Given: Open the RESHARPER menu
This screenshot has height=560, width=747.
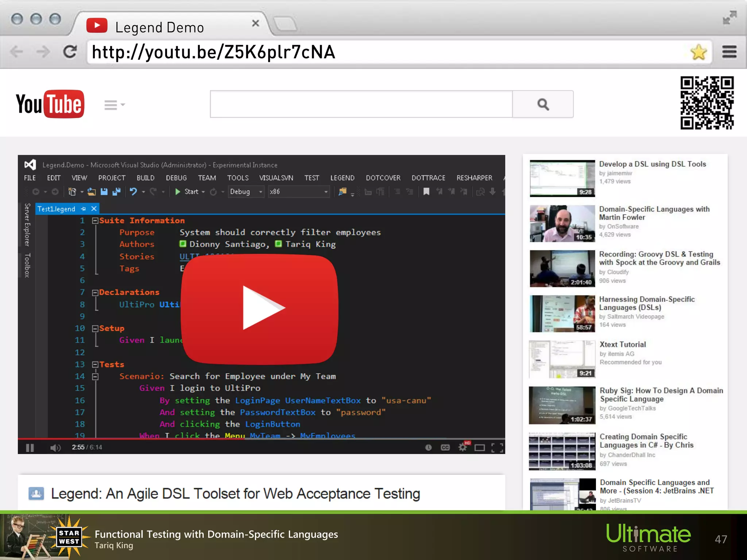Looking at the screenshot, I should 474,178.
